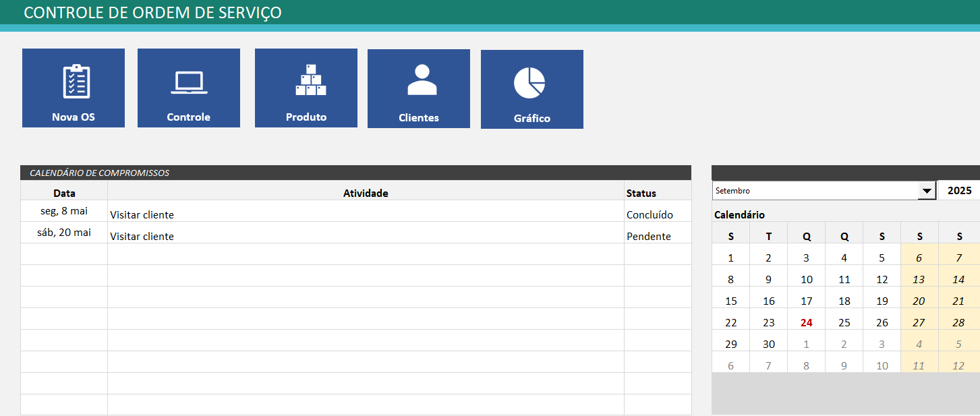Open the Produto stacked boxes icon
This screenshot has height=416, width=980.
click(310, 80)
